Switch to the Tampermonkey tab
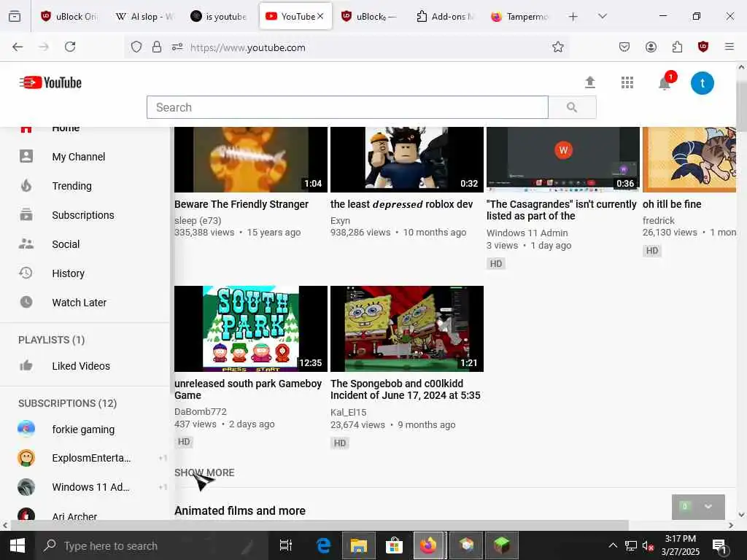The height and width of the screenshot is (560, 747). tap(519, 16)
